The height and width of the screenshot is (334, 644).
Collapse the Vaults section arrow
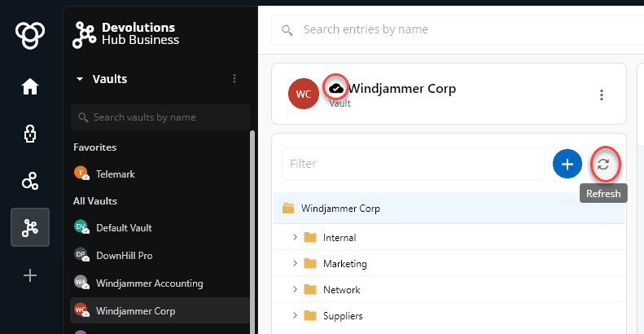point(80,79)
